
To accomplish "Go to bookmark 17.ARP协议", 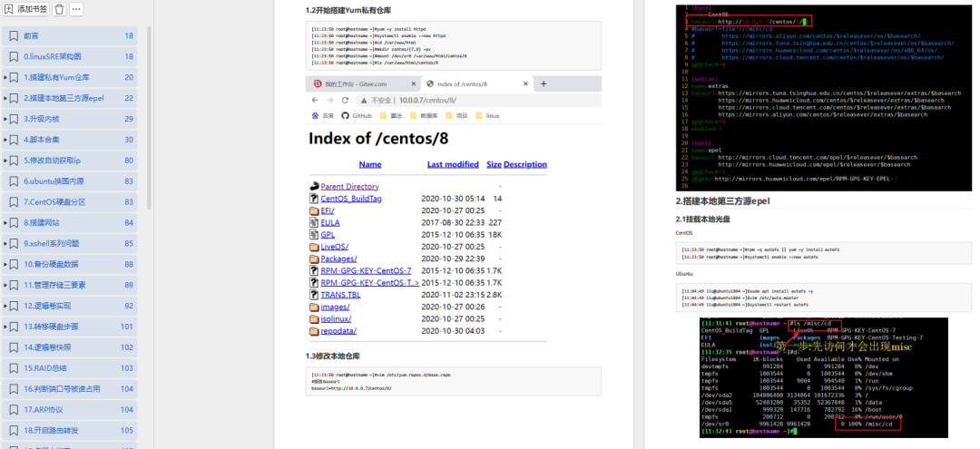I will point(69,410).
